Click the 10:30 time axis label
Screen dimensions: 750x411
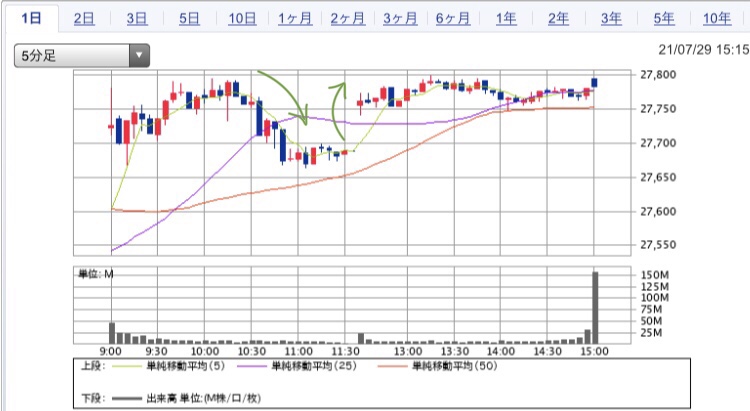(252, 352)
